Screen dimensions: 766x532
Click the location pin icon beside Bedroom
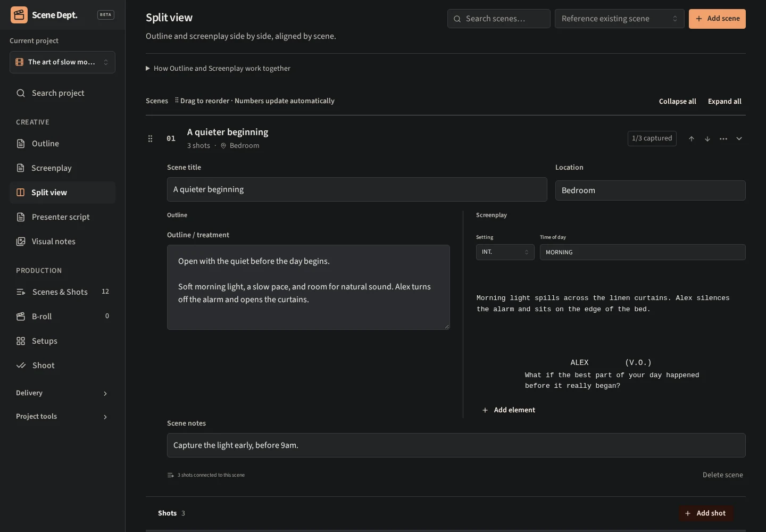click(x=223, y=146)
